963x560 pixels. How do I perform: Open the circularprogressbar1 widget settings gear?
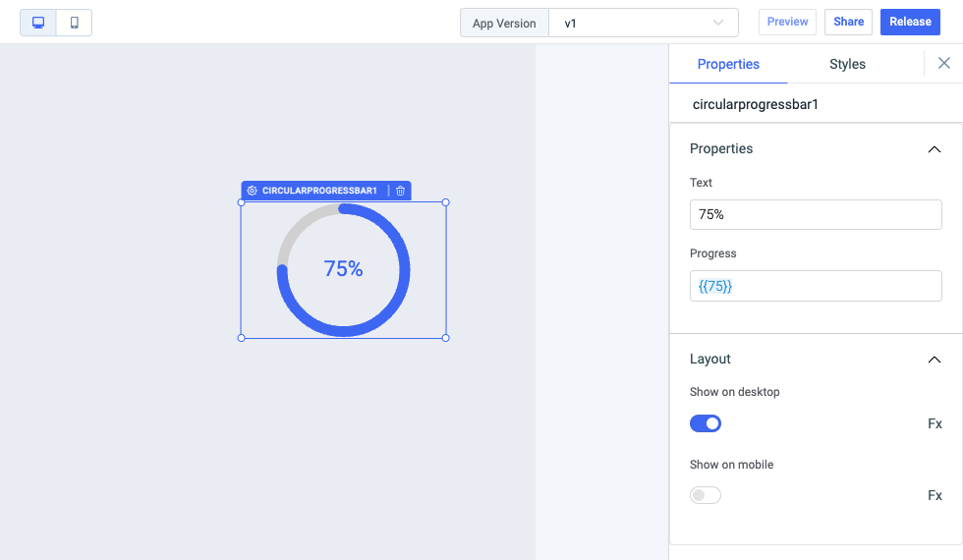pyautogui.click(x=253, y=191)
